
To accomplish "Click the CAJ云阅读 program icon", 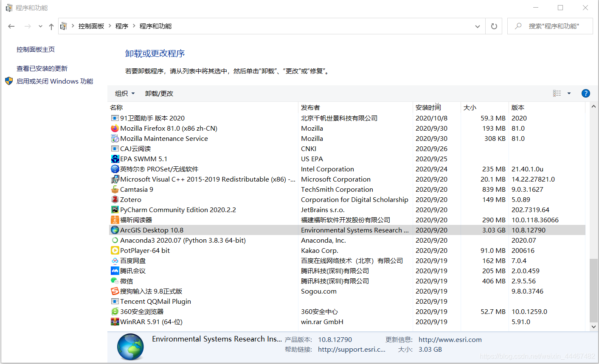I will (x=115, y=148).
